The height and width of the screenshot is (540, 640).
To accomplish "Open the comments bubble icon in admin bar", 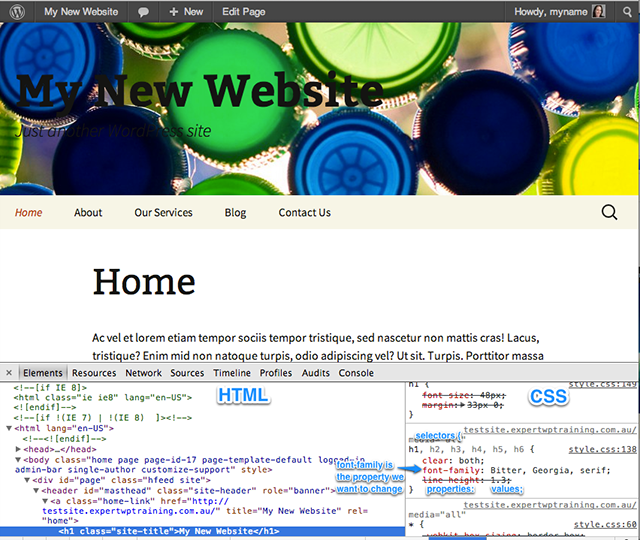I will pos(143,12).
